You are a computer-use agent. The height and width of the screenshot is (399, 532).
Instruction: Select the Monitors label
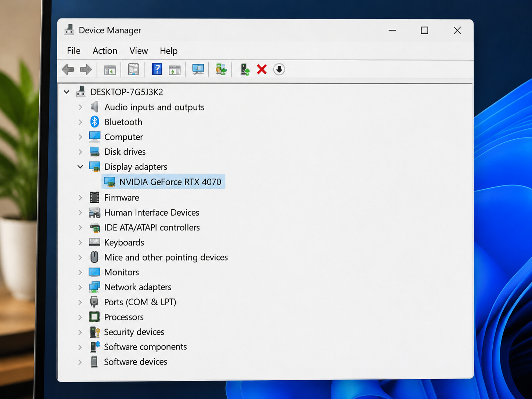point(122,272)
